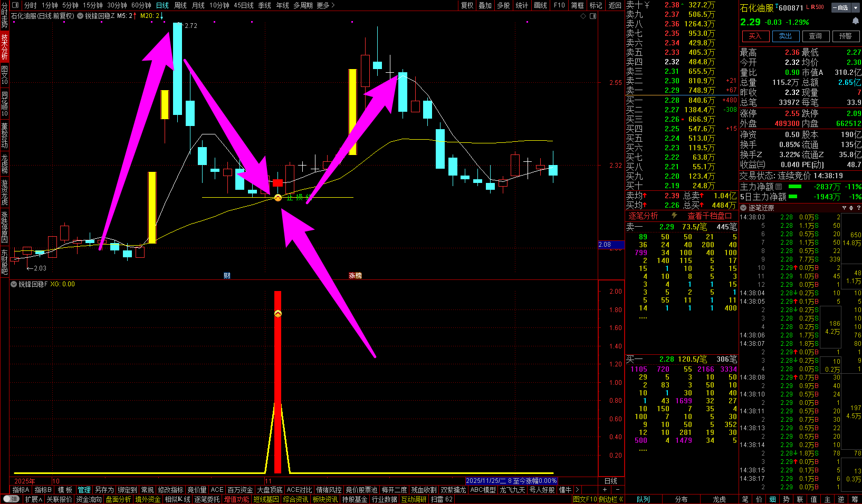Click the T mark beside stock code 600871

pyautogui.click(x=777, y=6)
